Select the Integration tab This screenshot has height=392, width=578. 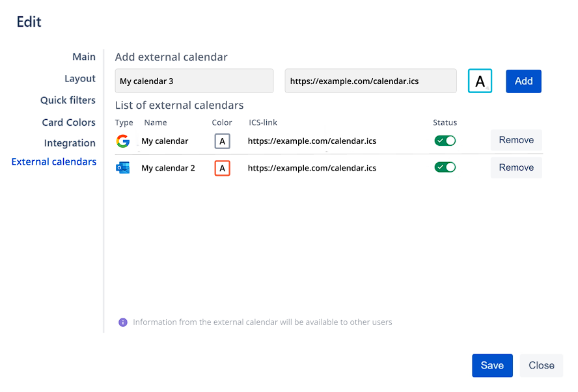pyautogui.click(x=70, y=143)
